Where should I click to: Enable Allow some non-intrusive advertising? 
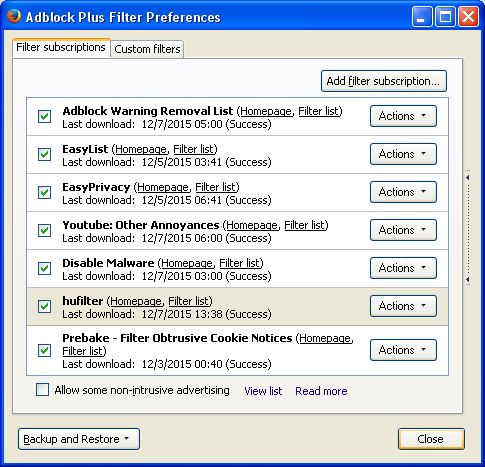[x=42, y=390]
